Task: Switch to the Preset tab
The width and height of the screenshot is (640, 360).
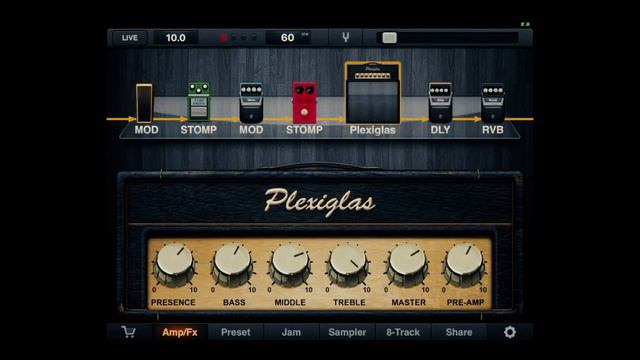Action: coord(236,332)
